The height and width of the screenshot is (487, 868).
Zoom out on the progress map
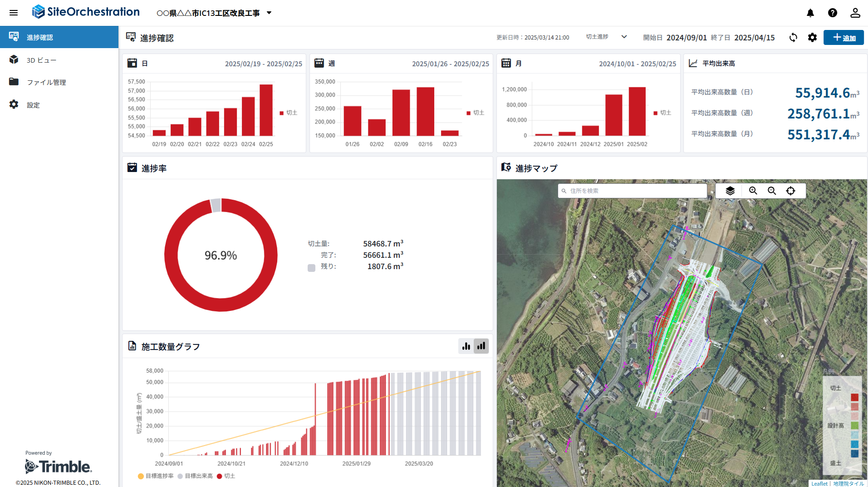(x=772, y=191)
